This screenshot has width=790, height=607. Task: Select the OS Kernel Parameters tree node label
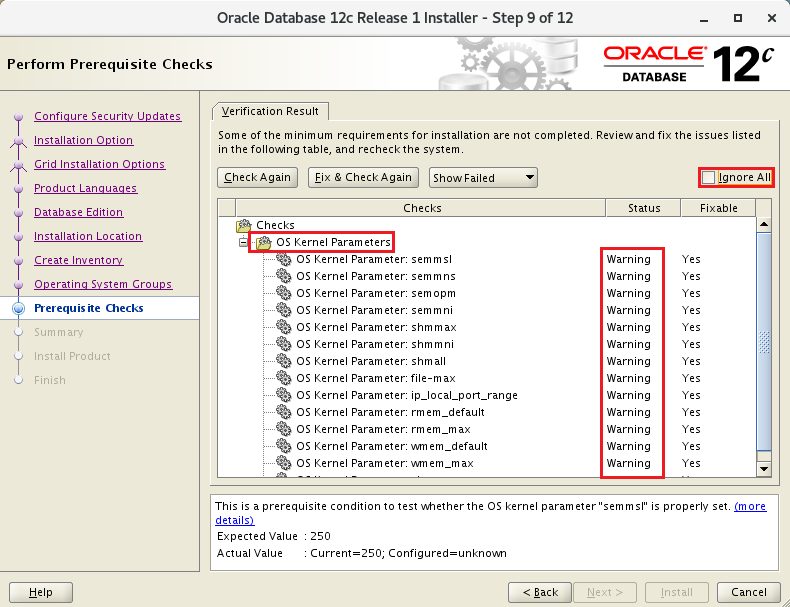[333, 242]
